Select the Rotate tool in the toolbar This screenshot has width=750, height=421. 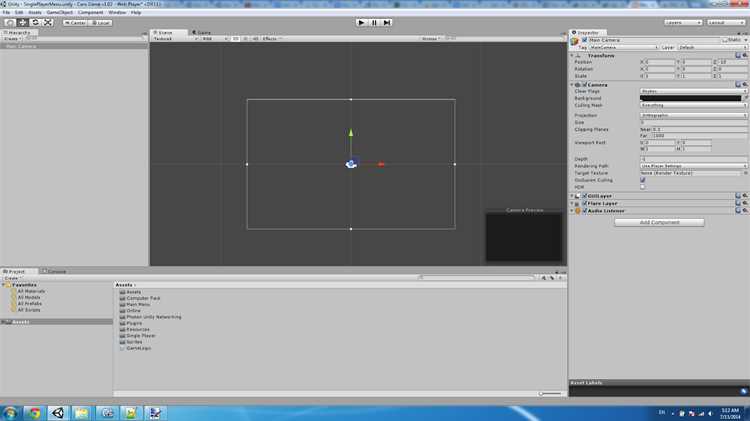[35, 22]
